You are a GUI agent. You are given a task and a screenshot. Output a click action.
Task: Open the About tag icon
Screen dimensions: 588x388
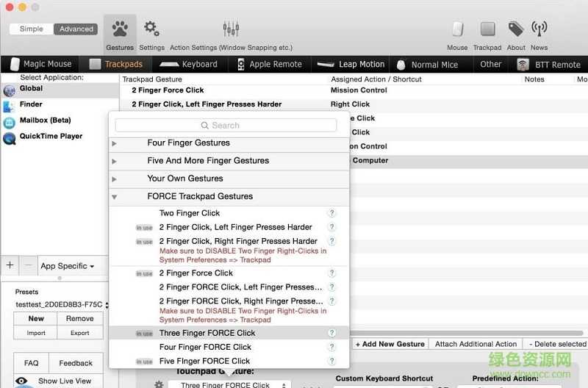(516, 29)
